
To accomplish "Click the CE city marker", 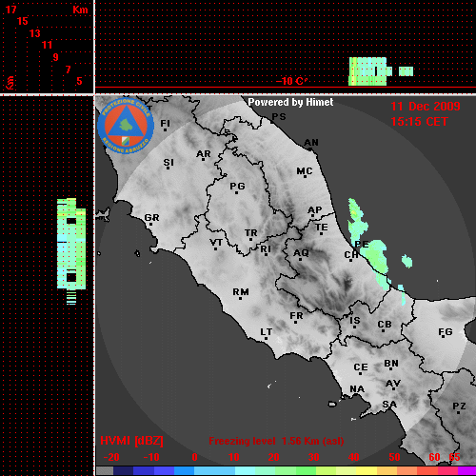I will click(x=360, y=373).
